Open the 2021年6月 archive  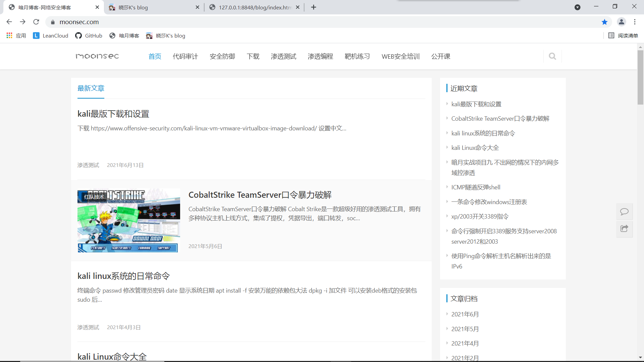point(465,314)
